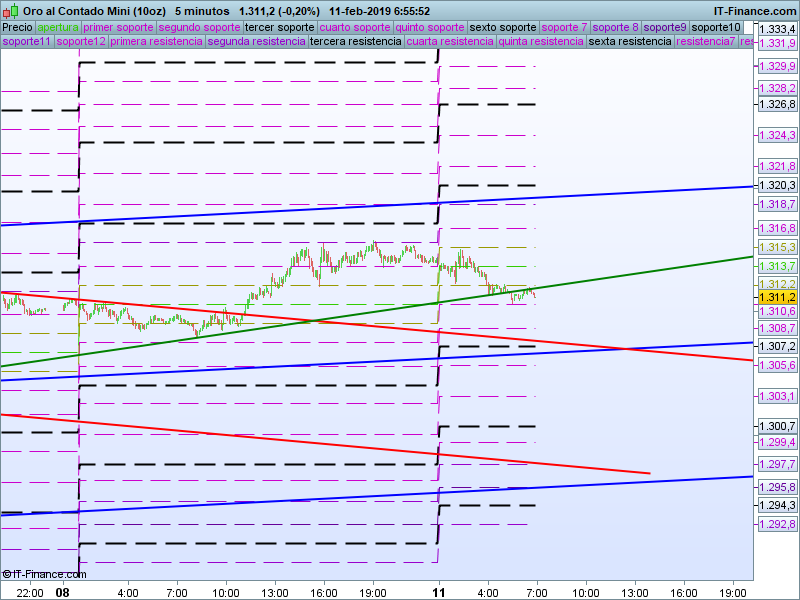Click the '11' date marker on time axis
Image resolution: width=800 pixels, height=600 pixels.
[x=438, y=592]
